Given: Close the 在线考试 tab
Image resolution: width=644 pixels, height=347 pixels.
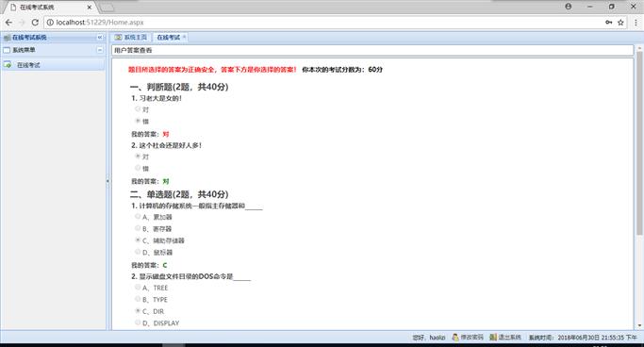Looking at the screenshot, I should click(x=185, y=37).
